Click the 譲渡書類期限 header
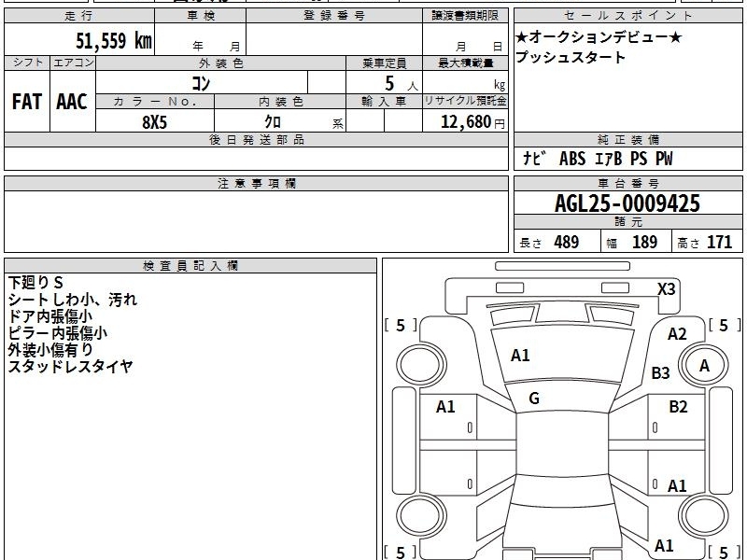747x560 pixels. pos(465,16)
